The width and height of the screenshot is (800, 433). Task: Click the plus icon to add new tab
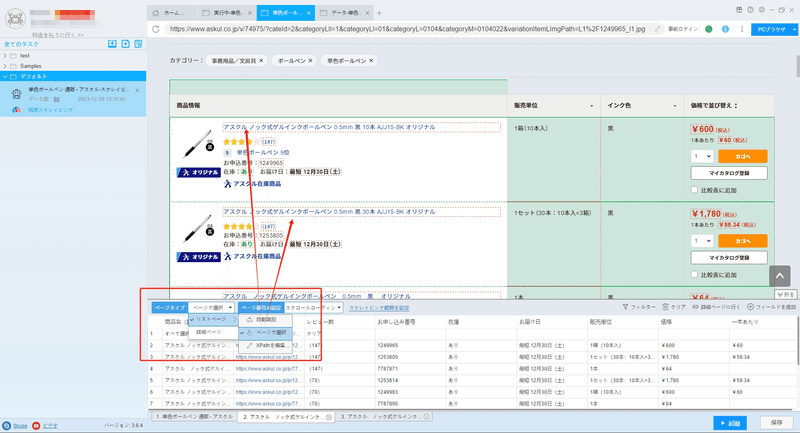tap(379, 13)
